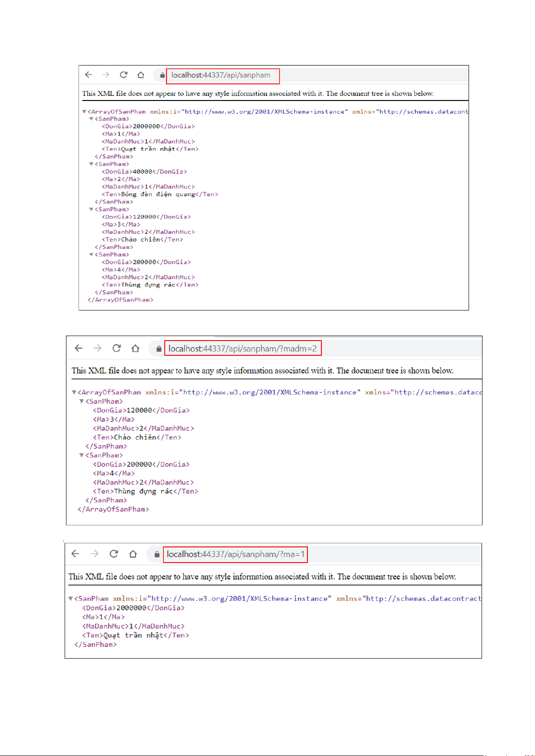535x756 pixels.
Task: Click lock icon before api/sanpham URL
Action: (162, 75)
